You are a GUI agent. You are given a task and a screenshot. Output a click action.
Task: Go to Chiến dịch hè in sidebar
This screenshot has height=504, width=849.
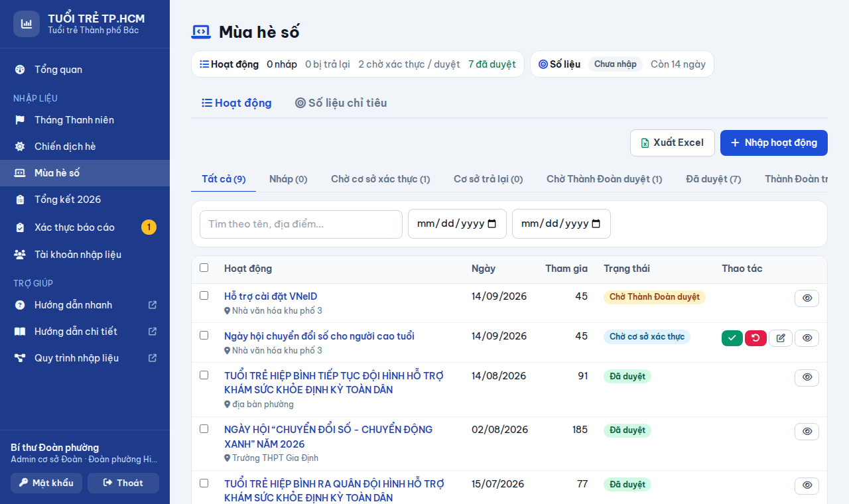pyautogui.click(x=85, y=147)
